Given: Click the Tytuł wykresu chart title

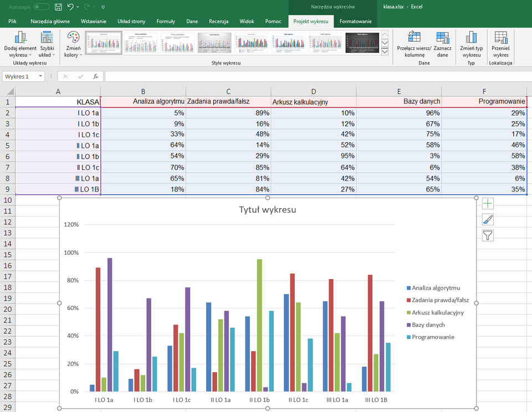Looking at the screenshot, I should pos(267,210).
